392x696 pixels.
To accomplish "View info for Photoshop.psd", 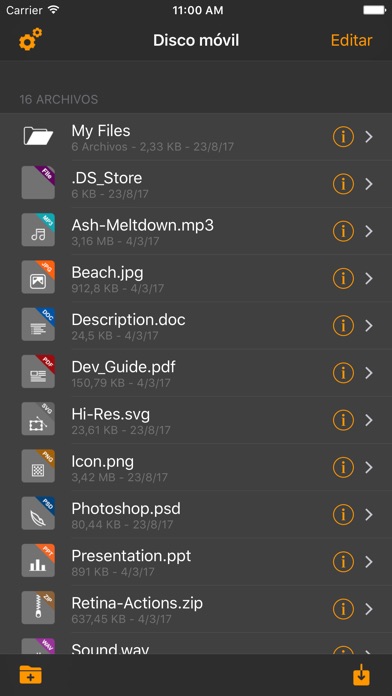I will (343, 514).
